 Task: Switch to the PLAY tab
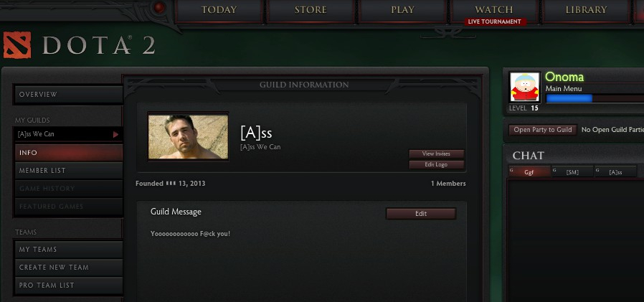click(x=402, y=10)
